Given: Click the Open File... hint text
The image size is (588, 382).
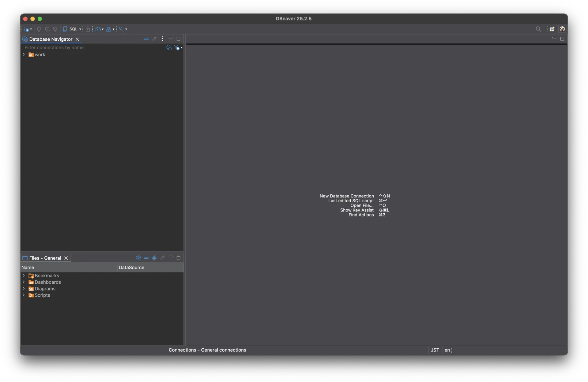Looking at the screenshot, I should [x=362, y=206].
